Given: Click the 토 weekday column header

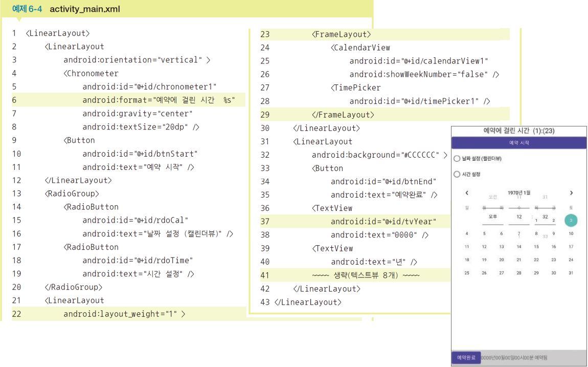Looking at the screenshot, I should [x=571, y=208].
